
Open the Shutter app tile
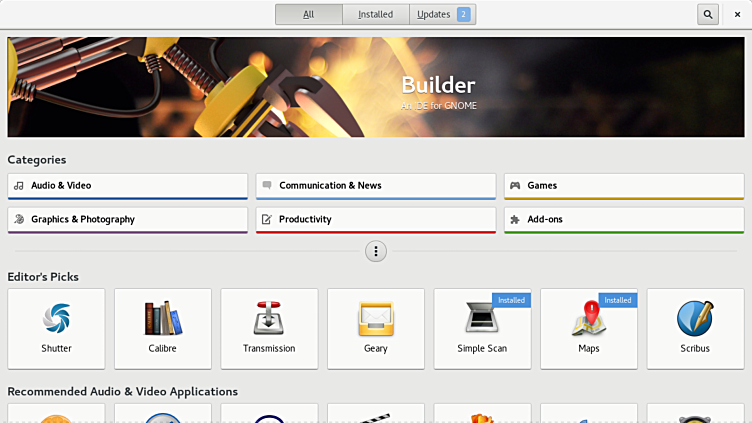pos(56,329)
